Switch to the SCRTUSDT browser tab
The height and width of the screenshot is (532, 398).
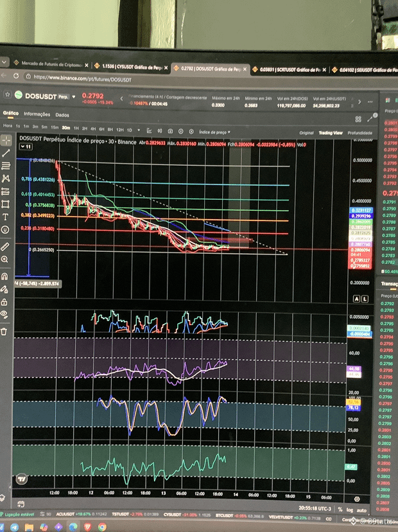coord(290,69)
